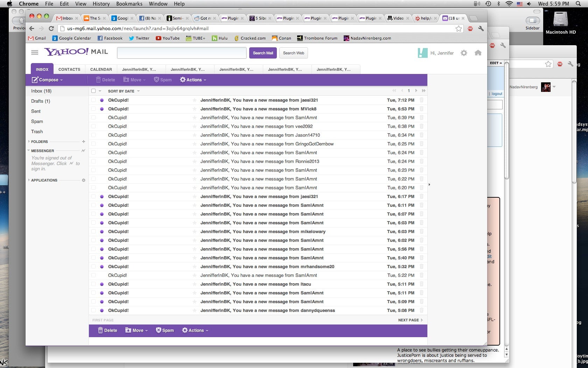
Task: Click the Yahoo Mail search input field
Action: 182,53
